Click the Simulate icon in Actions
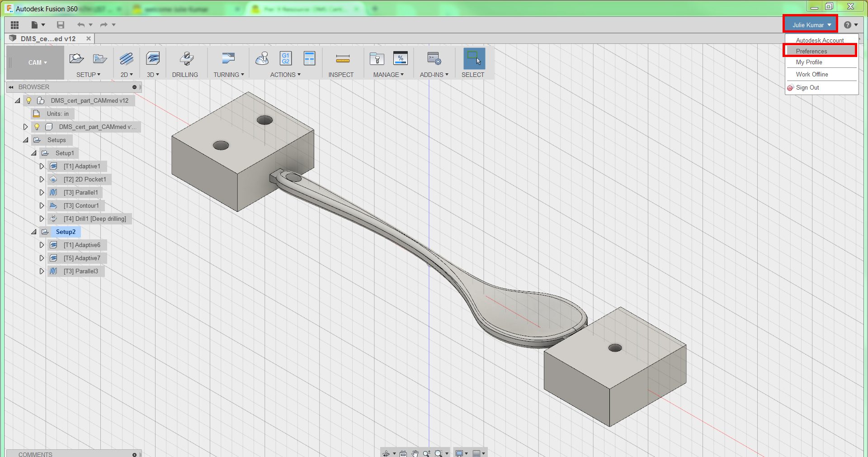This screenshot has height=457, width=868. (x=262, y=58)
